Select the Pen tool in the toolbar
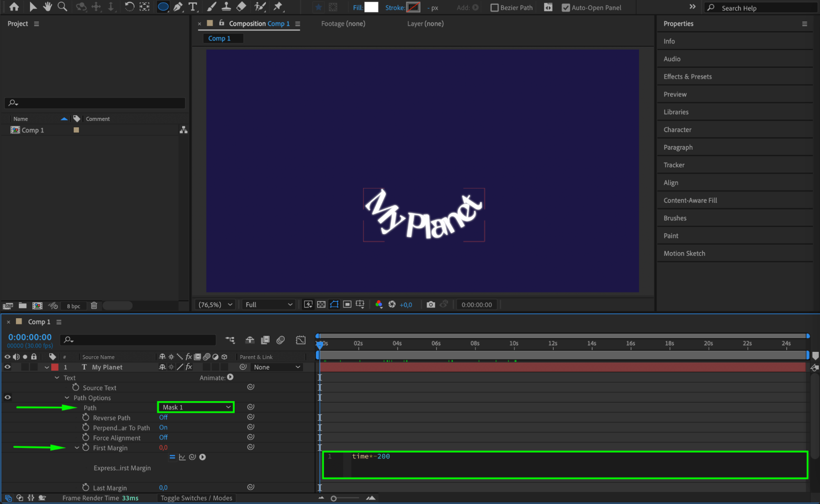Screen dimensions: 820x504 click(x=178, y=7)
